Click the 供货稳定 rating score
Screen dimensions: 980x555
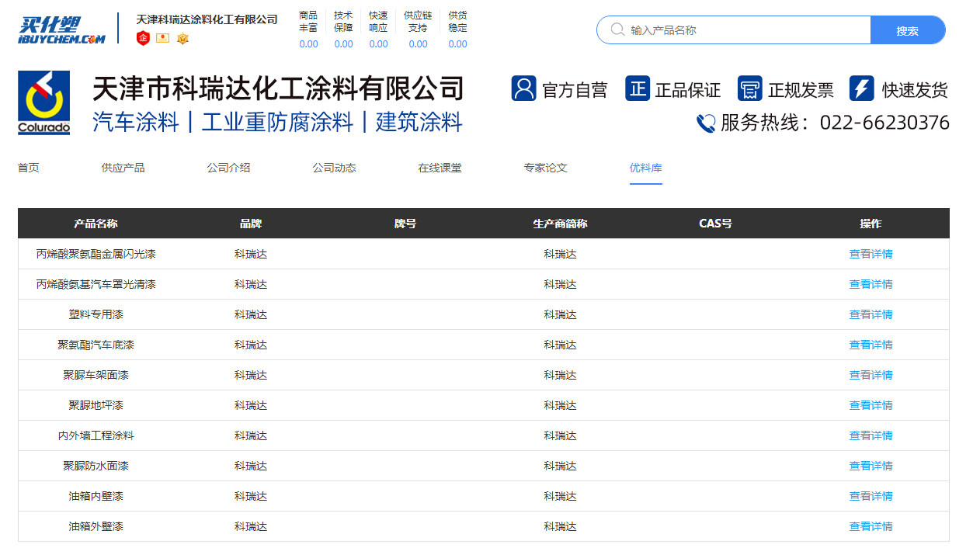[457, 44]
